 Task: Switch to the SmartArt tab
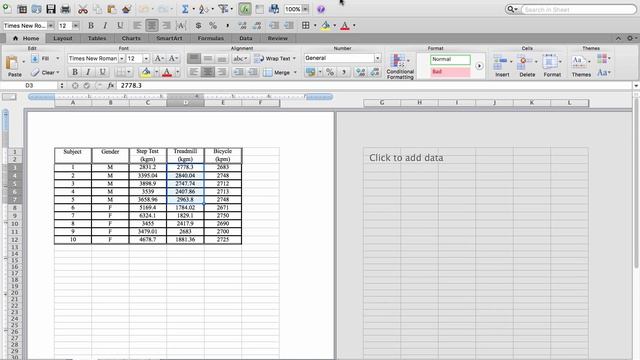[169, 38]
